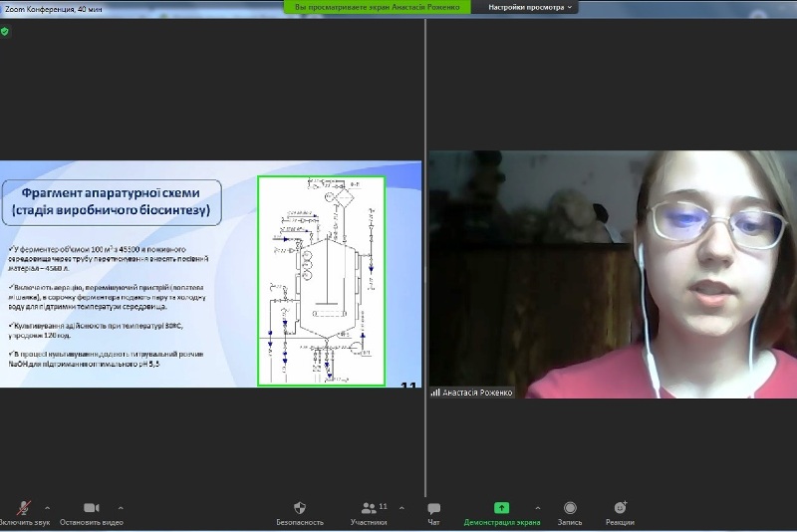This screenshot has height=532, width=797.
Task: Click the apparatus scheme diagram on slide
Action: (x=321, y=280)
